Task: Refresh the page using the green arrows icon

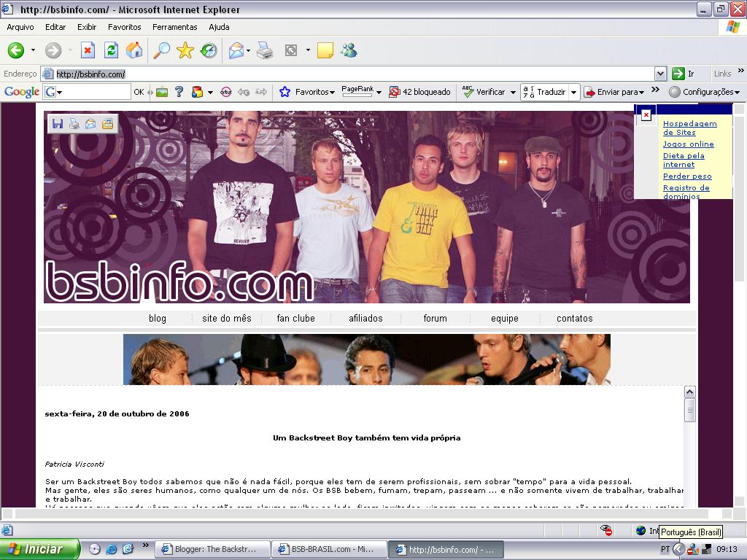Action: click(x=111, y=50)
